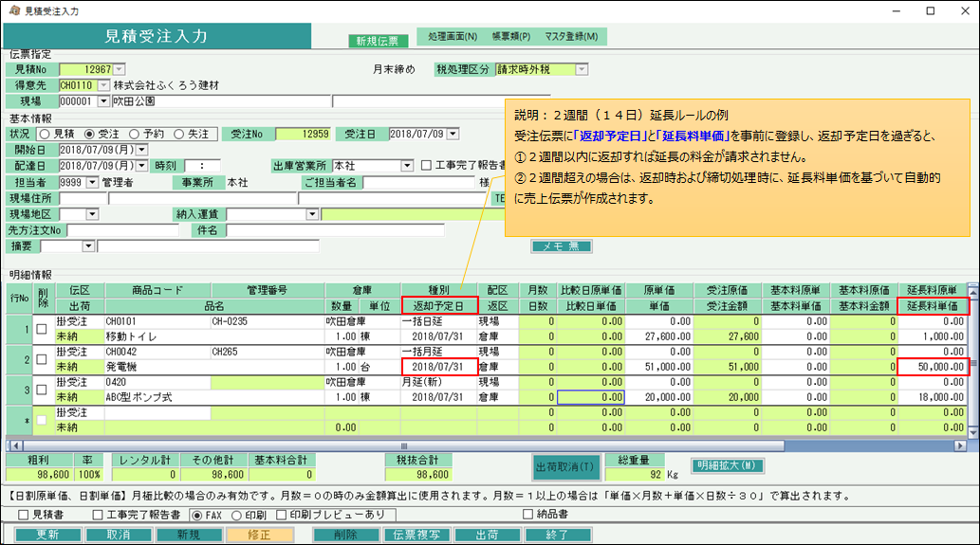This screenshot has width=980, height=545.
Task: Expand the 摘要 dropdown
Action: [x=88, y=246]
